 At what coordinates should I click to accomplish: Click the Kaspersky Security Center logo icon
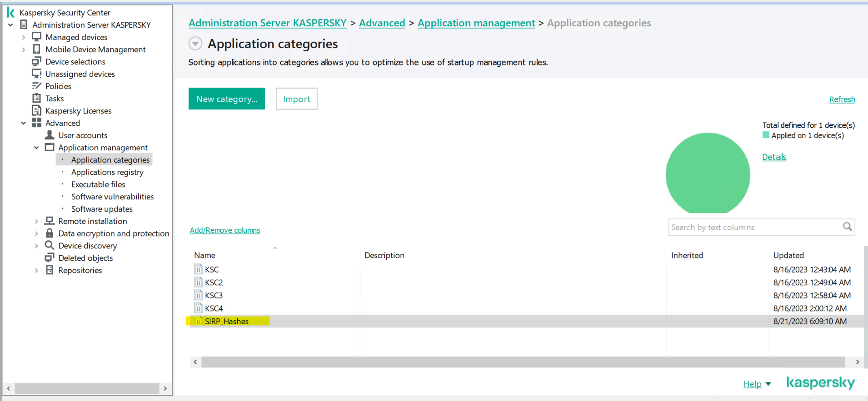pyautogui.click(x=11, y=13)
